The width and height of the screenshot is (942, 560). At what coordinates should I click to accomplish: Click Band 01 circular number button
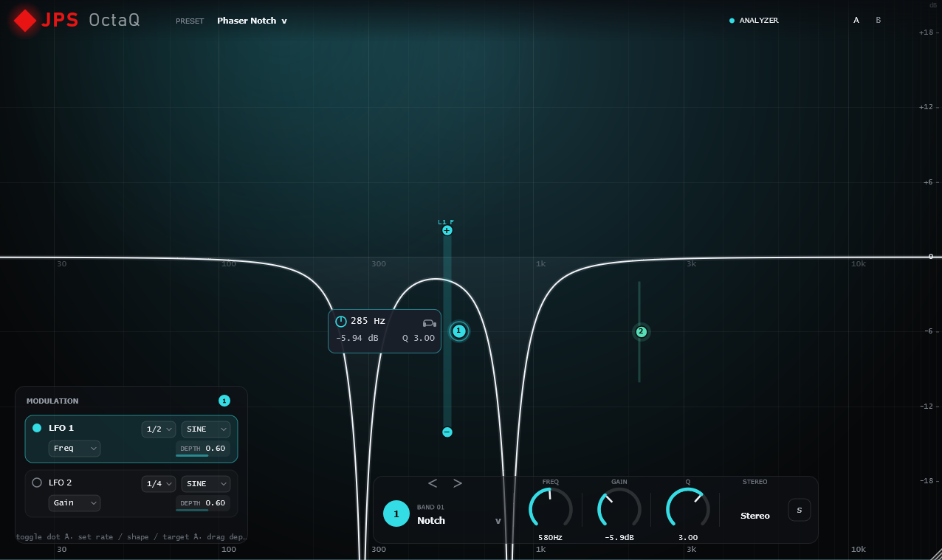tap(396, 514)
